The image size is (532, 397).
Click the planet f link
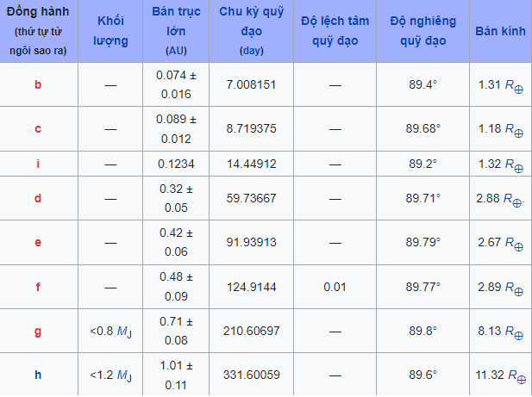pos(38,286)
